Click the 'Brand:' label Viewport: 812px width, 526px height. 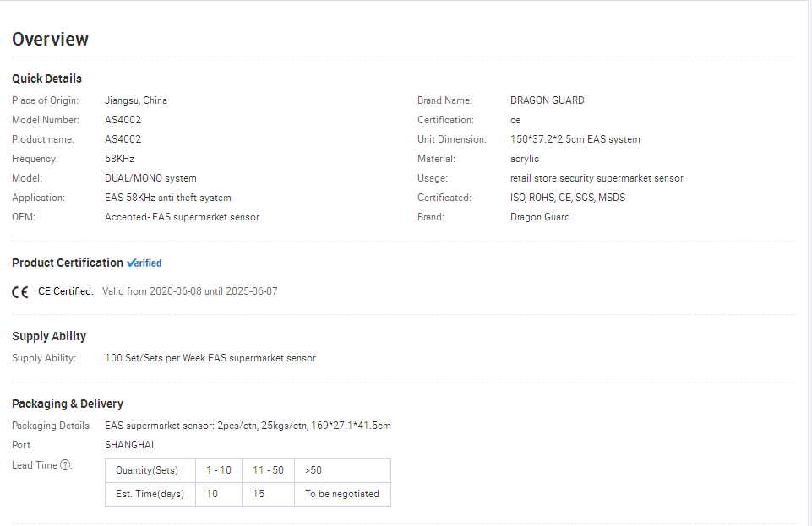(431, 217)
